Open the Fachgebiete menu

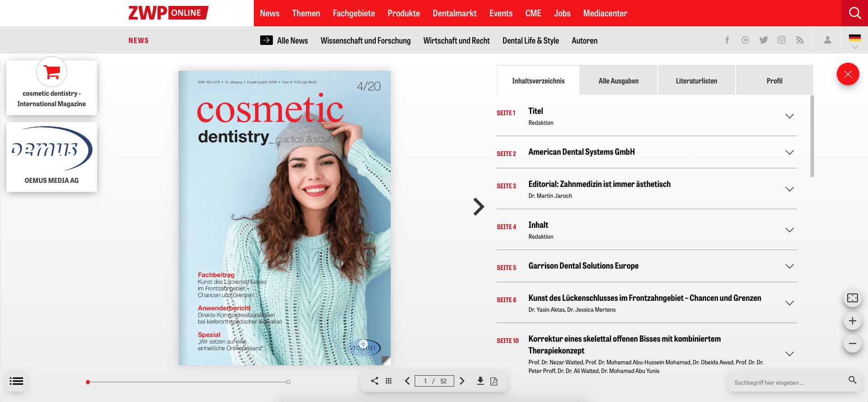pos(354,13)
